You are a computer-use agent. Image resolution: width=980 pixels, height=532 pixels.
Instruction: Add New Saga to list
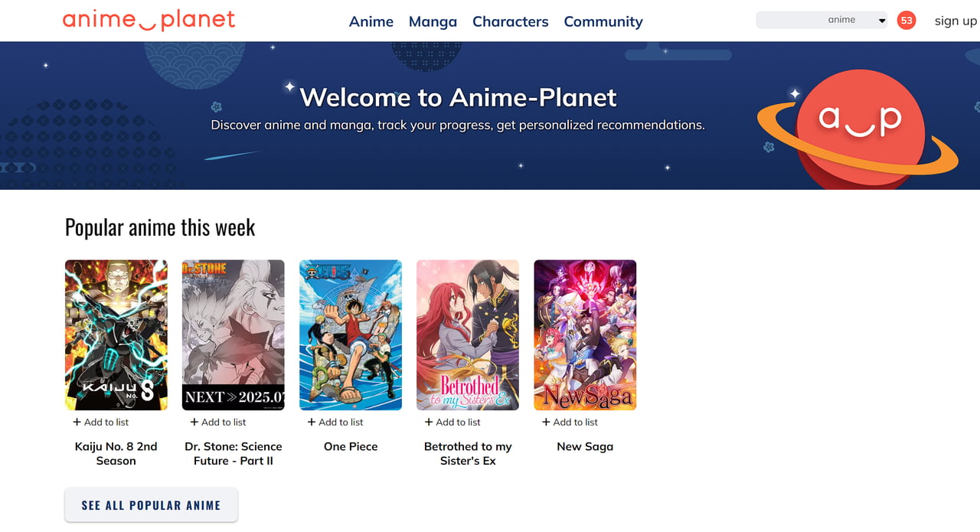pyautogui.click(x=570, y=422)
